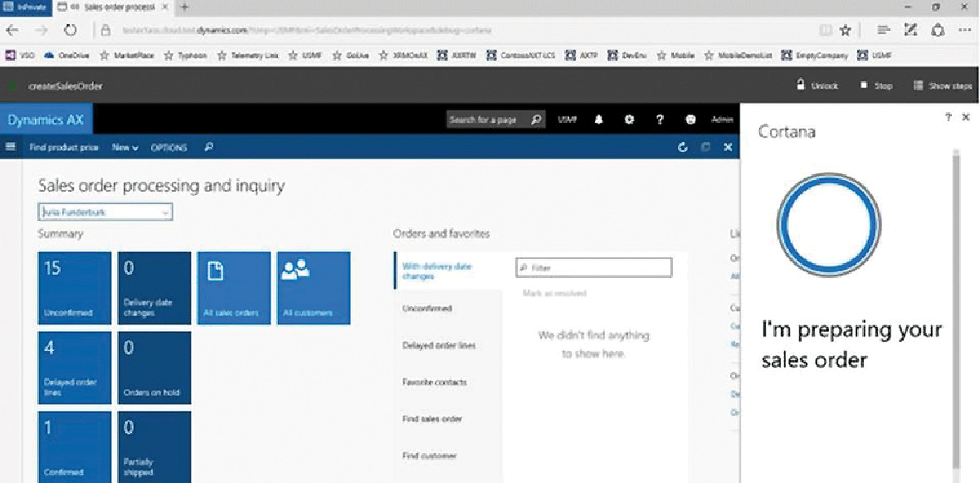This screenshot has height=483, width=980.
Task: Open browser More actions menu
Action: coord(964,30)
